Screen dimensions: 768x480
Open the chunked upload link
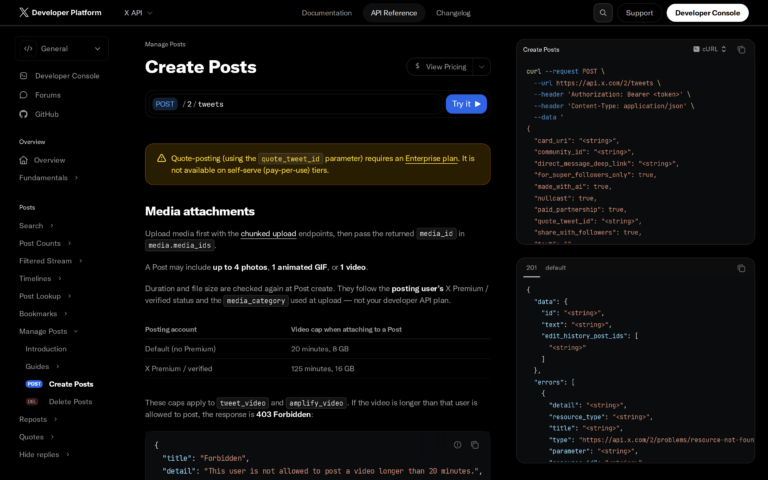point(268,234)
